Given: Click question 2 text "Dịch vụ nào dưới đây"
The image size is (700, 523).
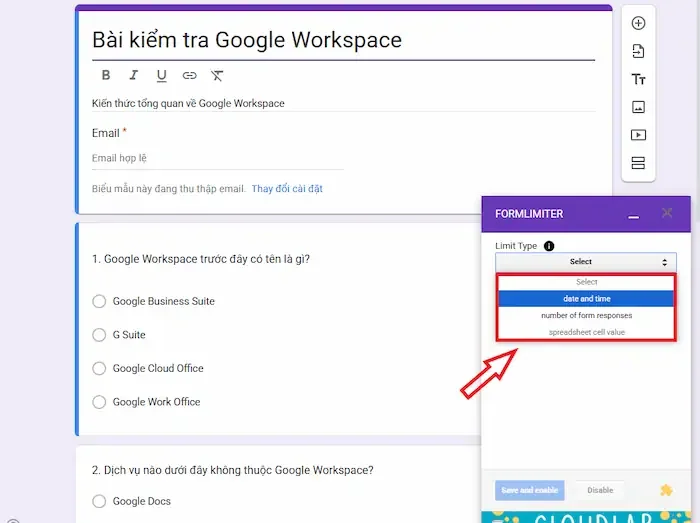Looking at the screenshot, I should click(233, 470).
